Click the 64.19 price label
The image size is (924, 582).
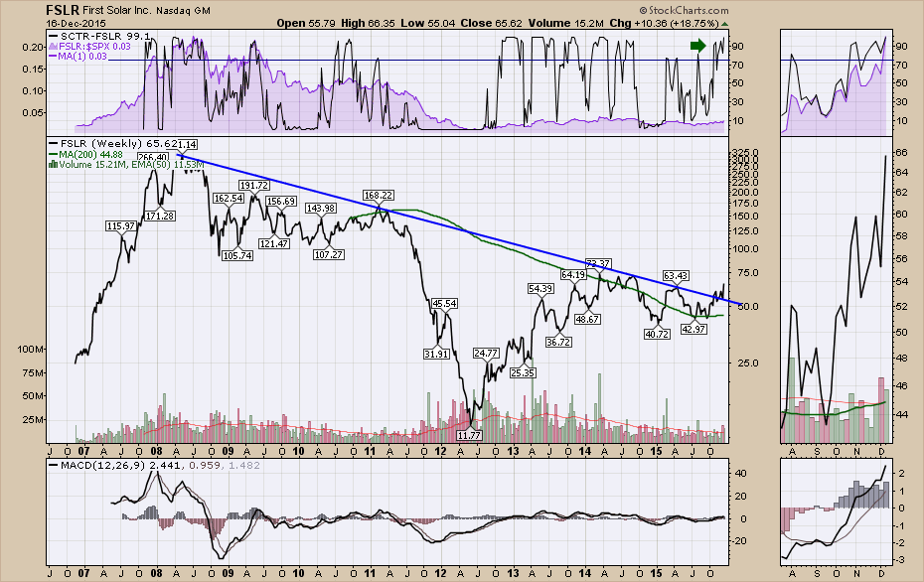click(x=573, y=274)
